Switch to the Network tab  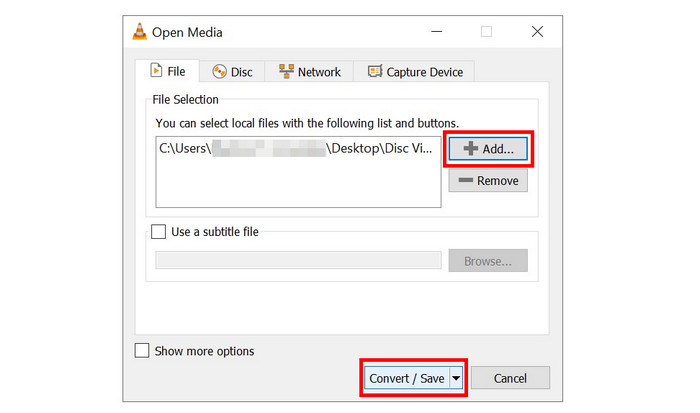tap(309, 72)
